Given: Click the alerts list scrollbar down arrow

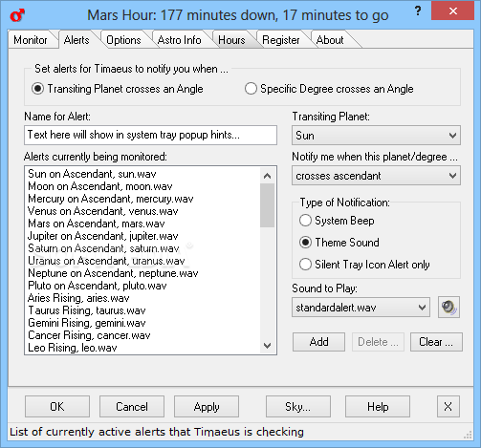Looking at the screenshot, I should tap(268, 345).
